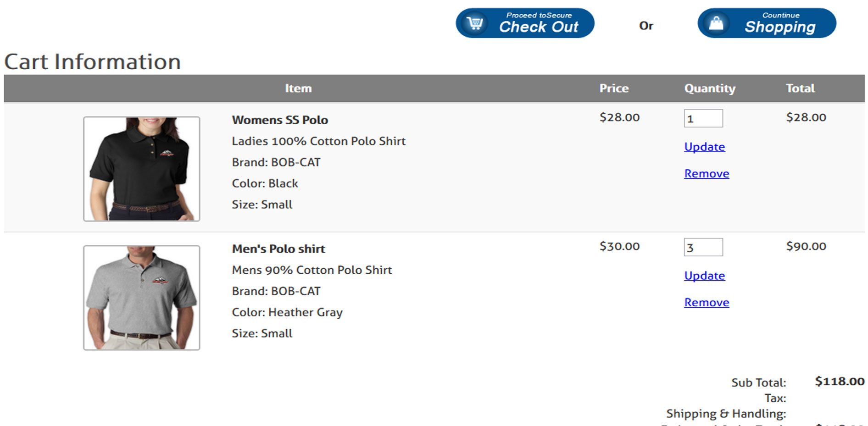Proceed to Secure Check Out

[x=525, y=23]
